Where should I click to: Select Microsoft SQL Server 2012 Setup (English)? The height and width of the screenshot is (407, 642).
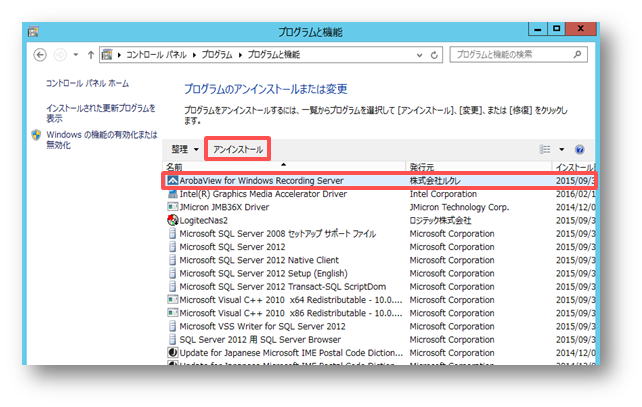tap(263, 273)
